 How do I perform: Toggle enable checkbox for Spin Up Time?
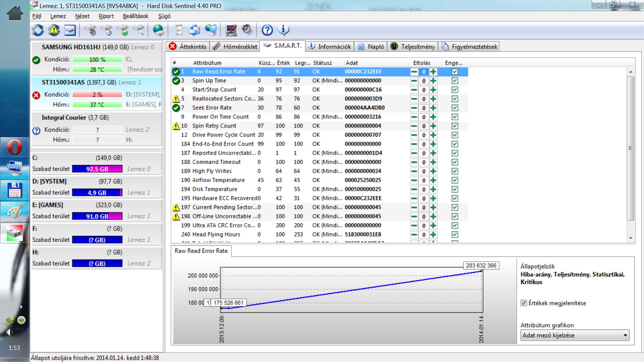click(455, 81)
